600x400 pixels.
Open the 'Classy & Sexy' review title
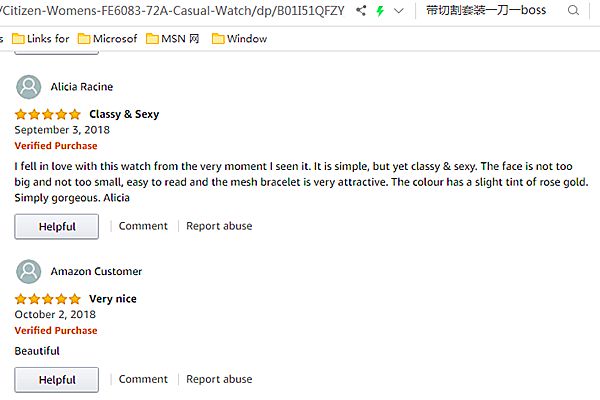pos(124,114)
